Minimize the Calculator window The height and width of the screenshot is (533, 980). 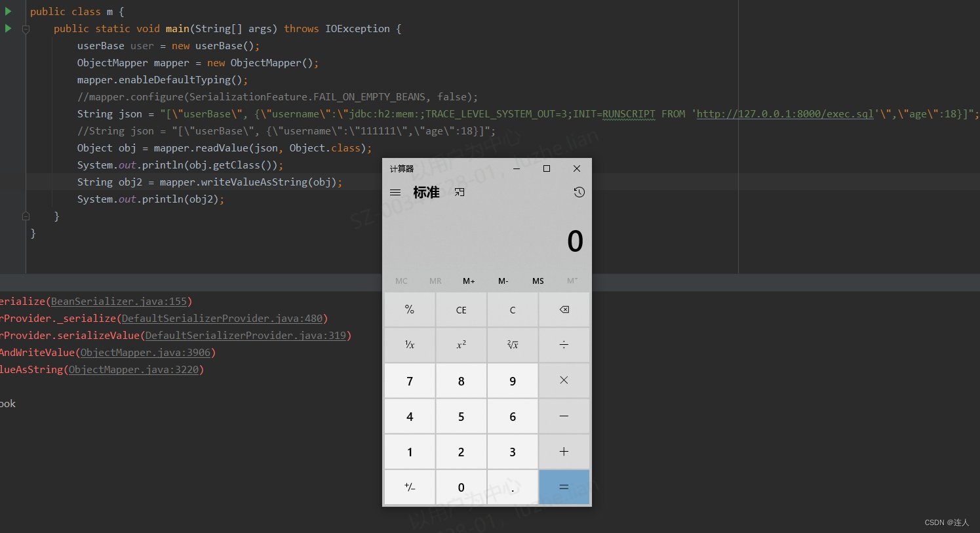[517, 168]
